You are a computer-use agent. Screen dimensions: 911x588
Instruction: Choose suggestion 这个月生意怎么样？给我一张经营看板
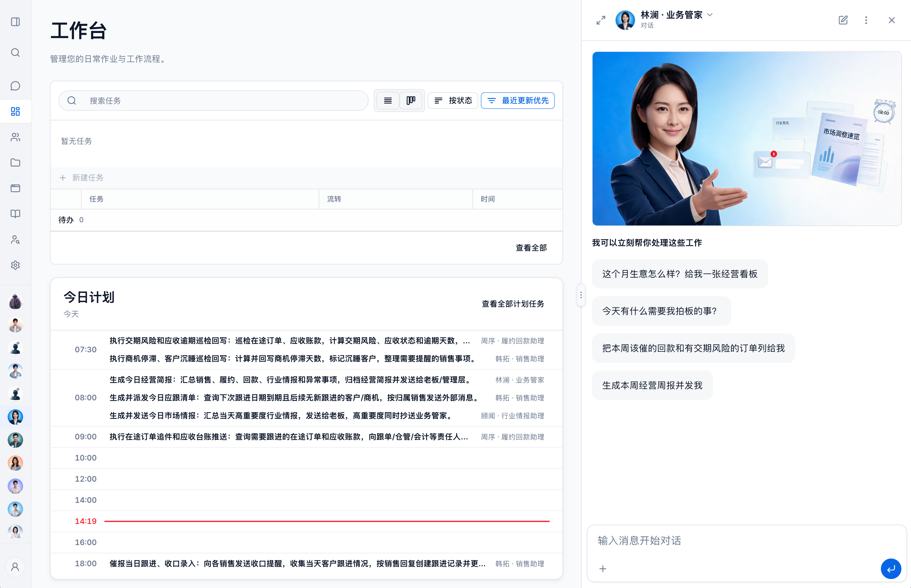(x=680, y=274)
